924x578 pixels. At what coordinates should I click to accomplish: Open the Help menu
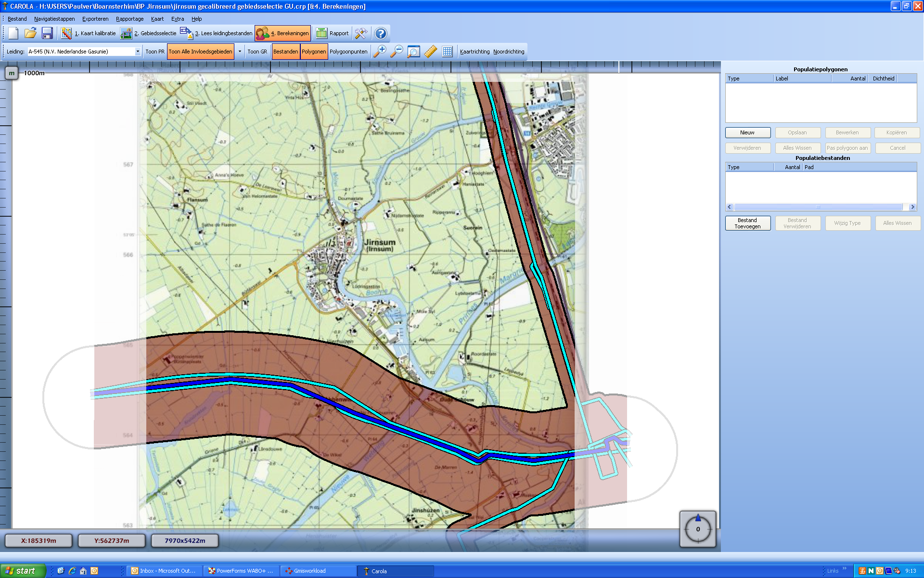click(x=197, y=19)
